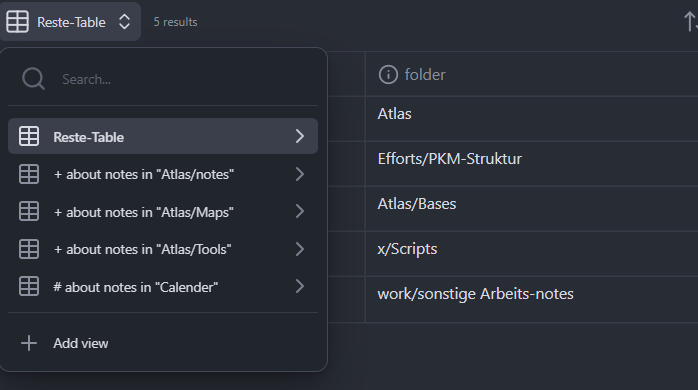This screenshot has height=390, width=698.
Task: Open chevron for the "Atlas/Tools" view
Action: (300, 249)
